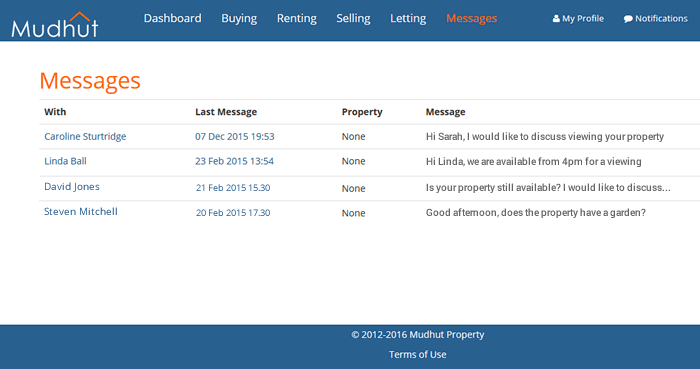Click the Last Message column header

tap(226, 112)
